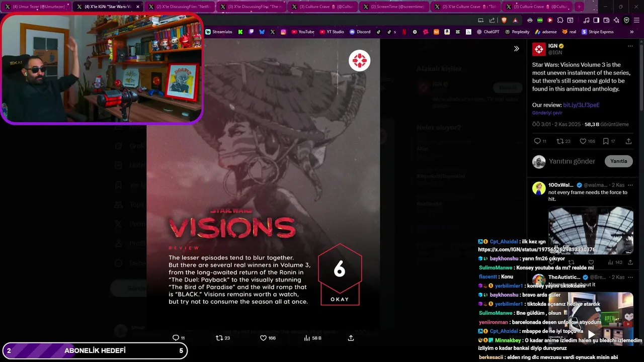Open the Brave main hamburger menu
The height and width of the screenshot is (362, 644).
636,20
